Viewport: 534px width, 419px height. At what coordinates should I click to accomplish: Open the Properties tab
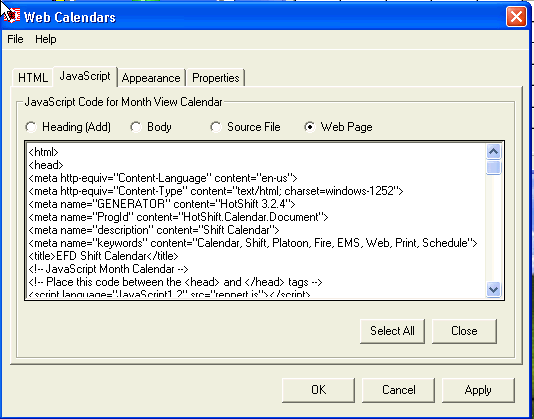[216, 78]
